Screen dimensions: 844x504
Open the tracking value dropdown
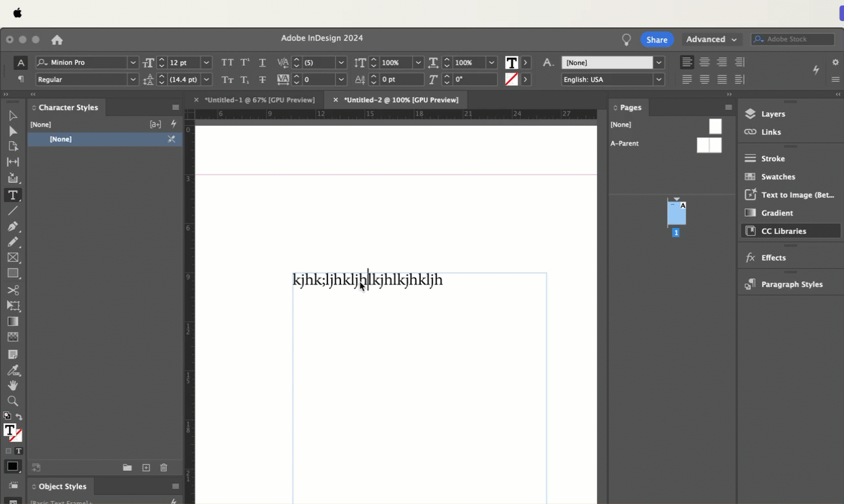point(341,80)
